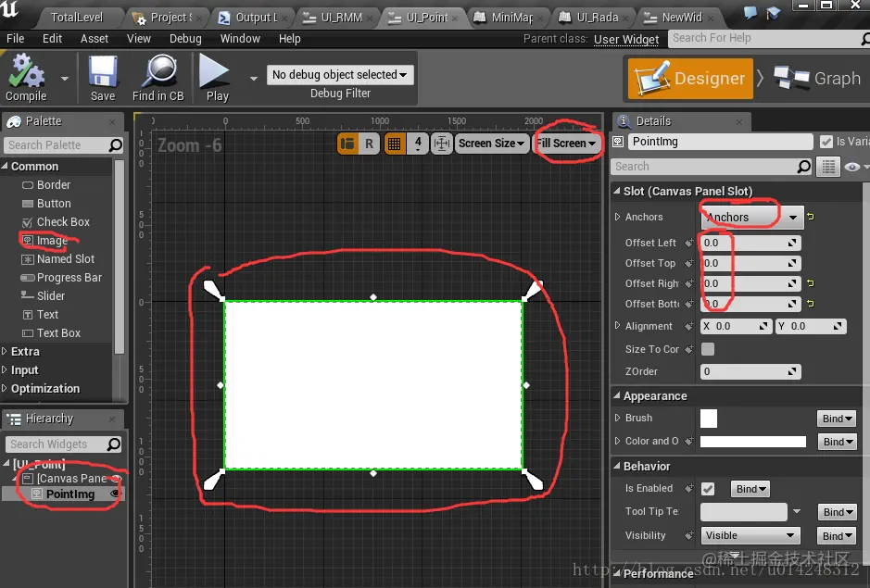
Task: Open the File menu
Action: click(16, 39)
